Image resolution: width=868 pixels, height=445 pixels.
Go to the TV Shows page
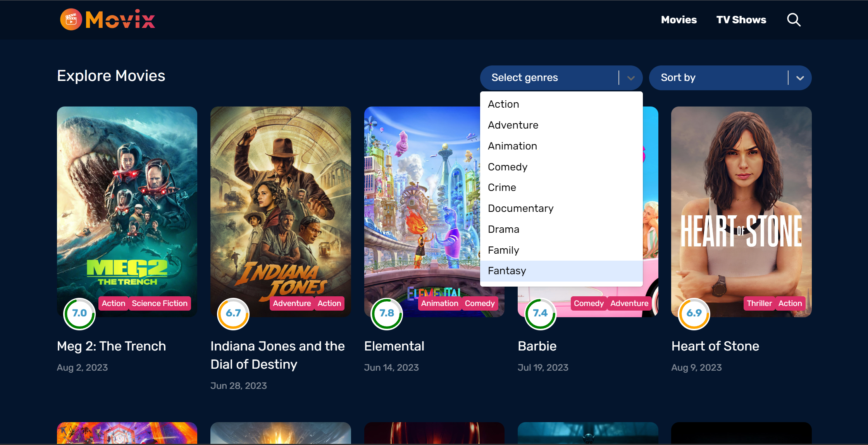coord(741,20)
